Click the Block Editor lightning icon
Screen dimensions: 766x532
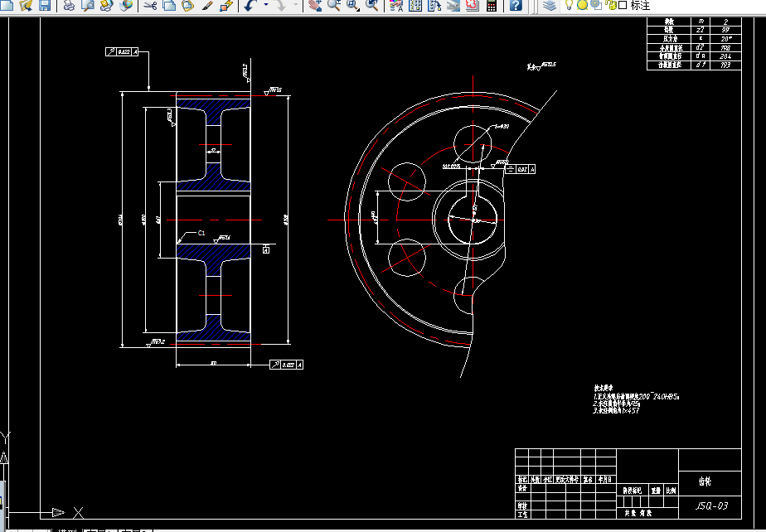[226, 5]
